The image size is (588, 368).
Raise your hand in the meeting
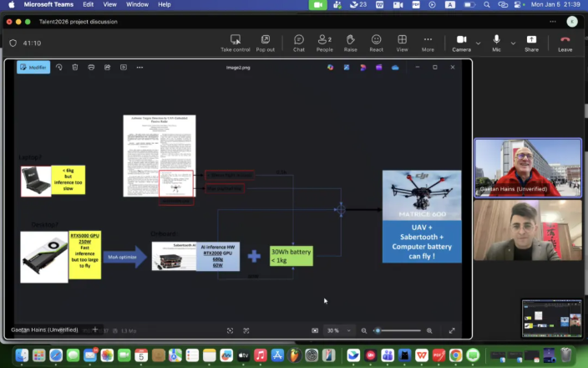[350, 43]
